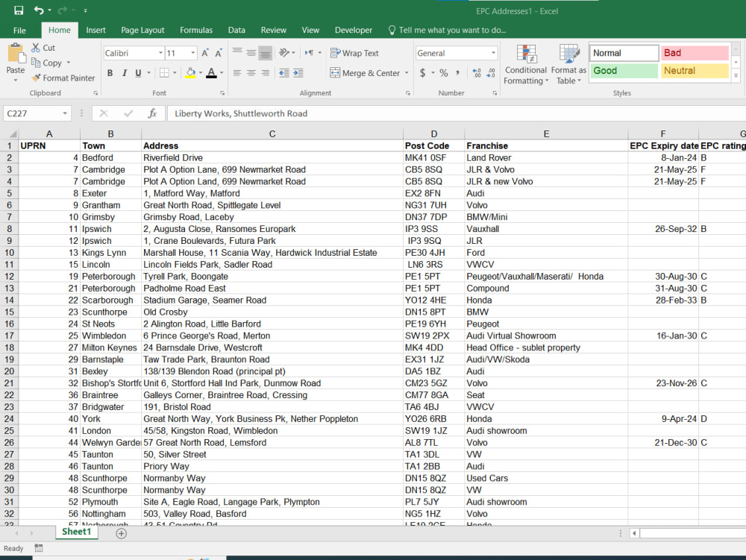Apply the Good cell style
This screenshot has width=746, height=560.
(624, 70)
